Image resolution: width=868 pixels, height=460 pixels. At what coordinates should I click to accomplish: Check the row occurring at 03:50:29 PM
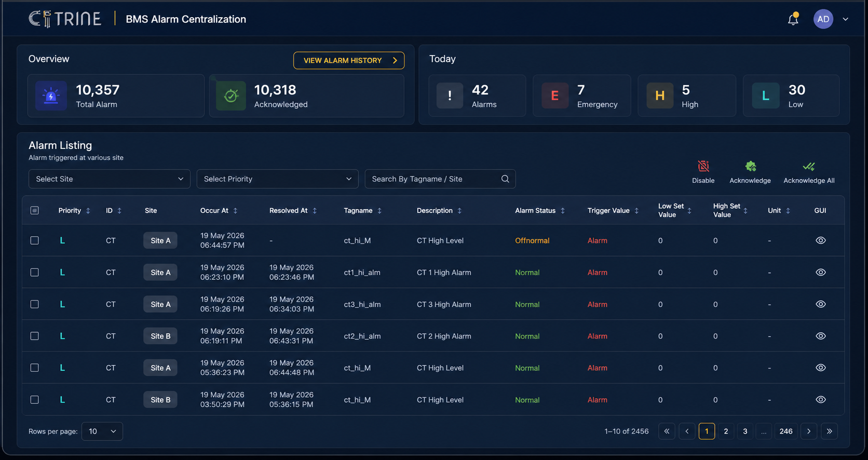(x=35, y=400)
